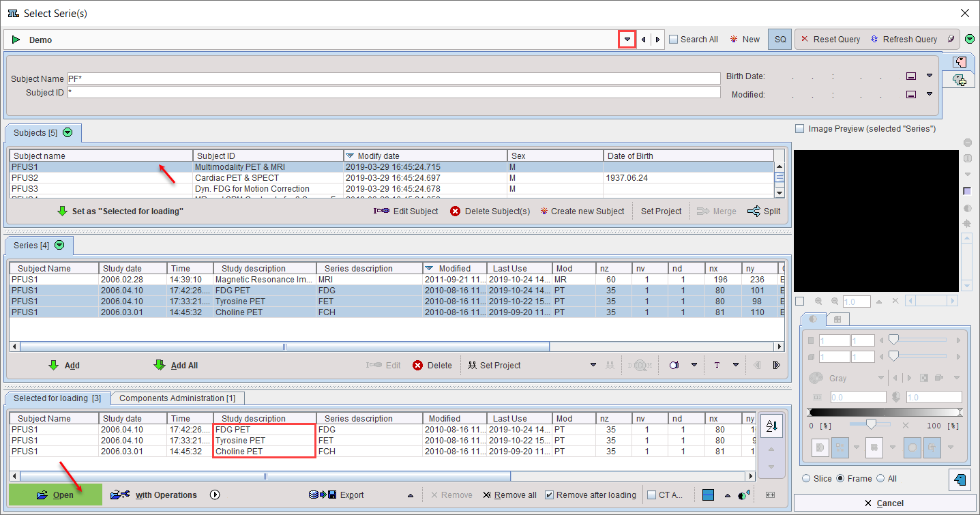Screen dimensions: 980x515
Task: Click the circled play icon next to with Operations
Action: coord(215,495)
